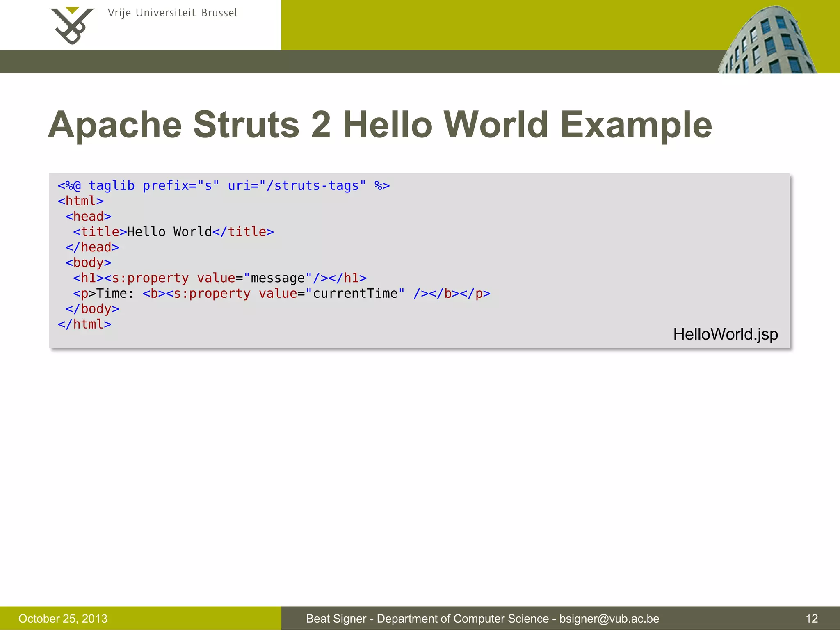Screen dimensions: 840x630
Task: Click the closing </body> tag line
Action: (92, 309)
